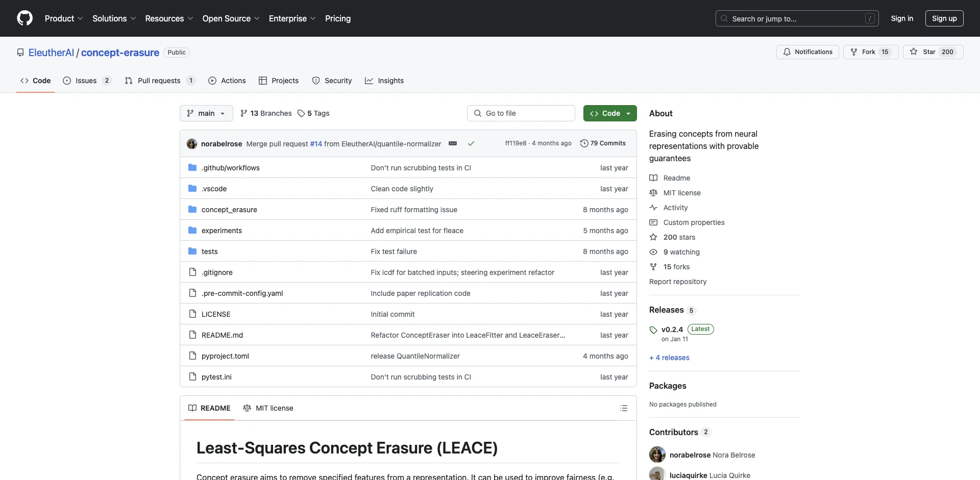The width and height of the screenshot is (980, 480).
Task: Expand the Solutions menu
Action: coord(114,18)
